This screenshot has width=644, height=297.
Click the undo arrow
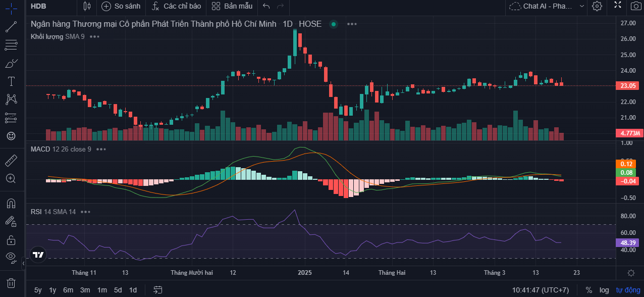click(x=266, y=6)
